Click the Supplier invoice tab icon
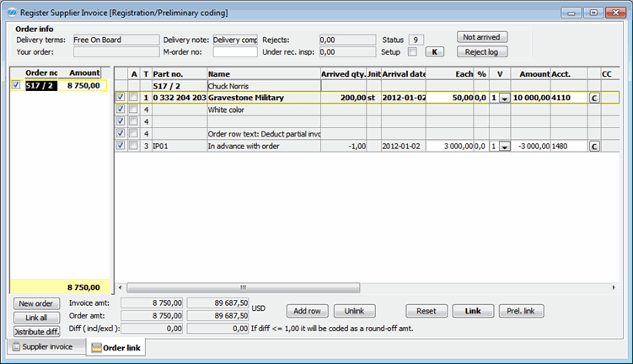Image resolution: width=633 pixels, height=364 pixels. click(x=14, y=346)
